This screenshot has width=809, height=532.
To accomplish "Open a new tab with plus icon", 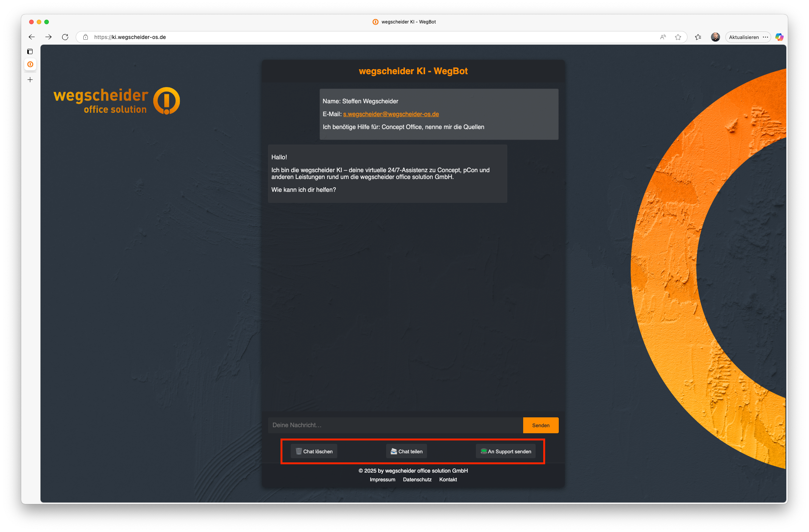I will (x=30, y=80).
